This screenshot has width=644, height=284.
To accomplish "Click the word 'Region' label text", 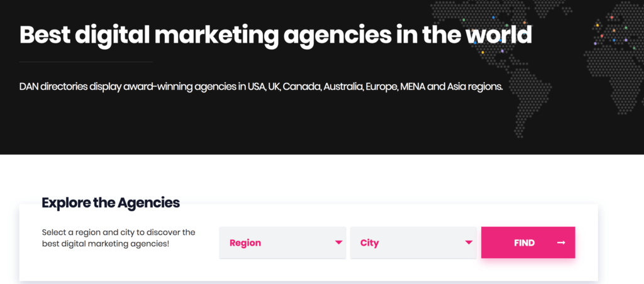I will click(x=245, y=243).
